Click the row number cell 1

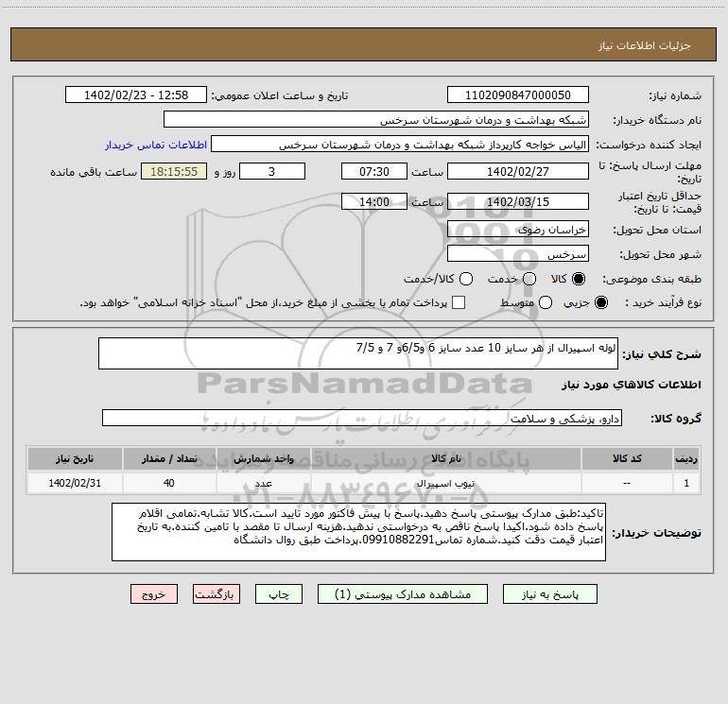[x=686, y=483]
